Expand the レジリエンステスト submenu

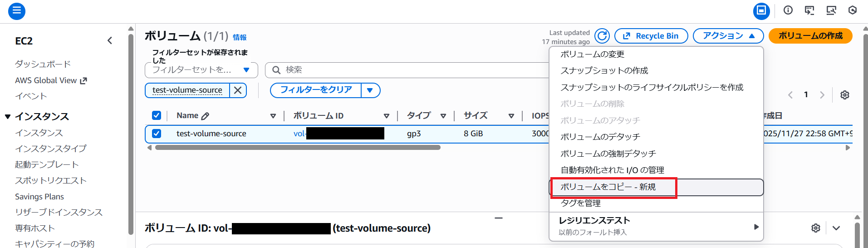[x=657, y=226]
